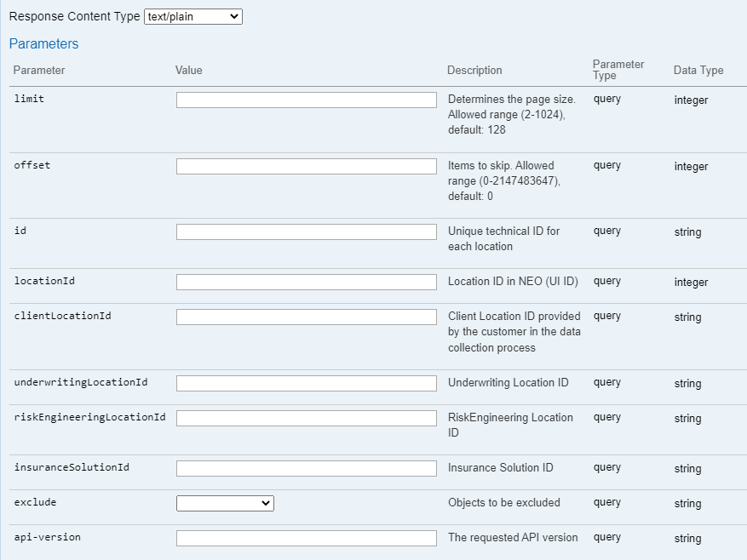Click into the locationId value field
This screenshot has width=747, height=560.
click(305, 283)
